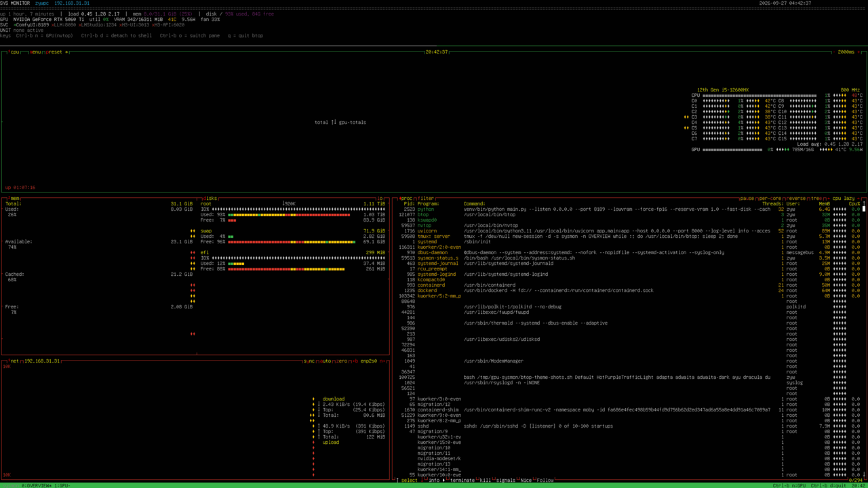
Task: Select the uvicorn process row
Action: click(631, 231)
